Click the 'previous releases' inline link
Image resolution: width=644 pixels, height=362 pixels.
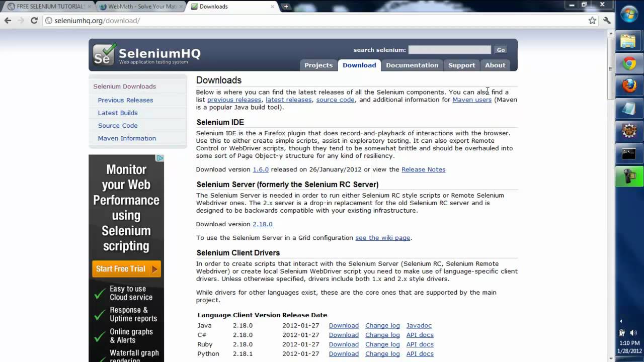[234, 100]
